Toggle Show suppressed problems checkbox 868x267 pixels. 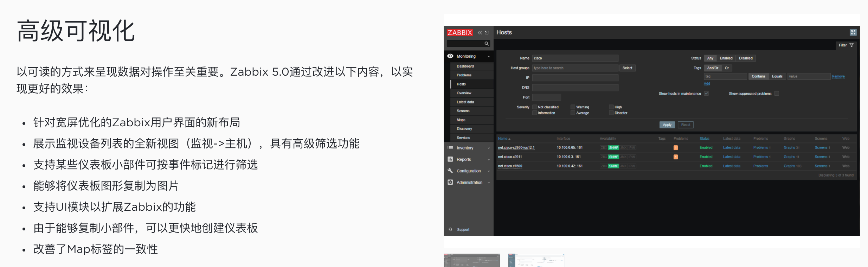(777, 94)
